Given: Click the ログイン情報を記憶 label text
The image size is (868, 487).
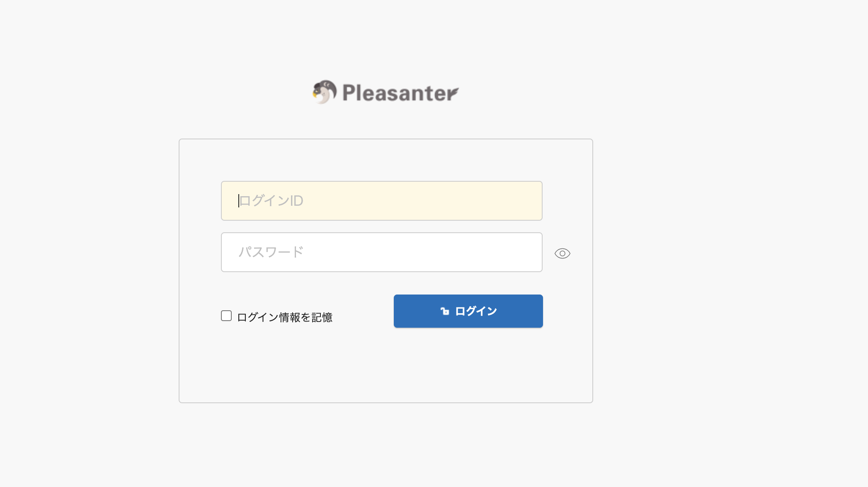Looking at the screenshot, I should [285, 317].
